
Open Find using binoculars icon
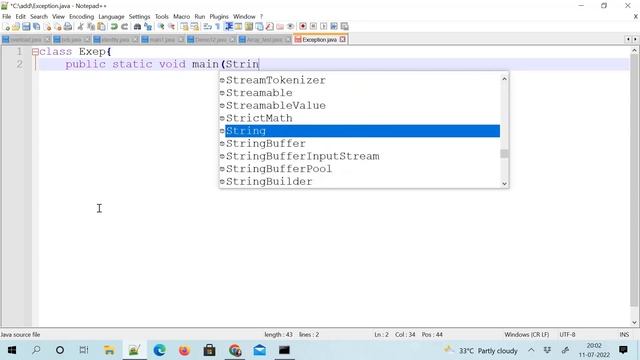pos(137,27)
